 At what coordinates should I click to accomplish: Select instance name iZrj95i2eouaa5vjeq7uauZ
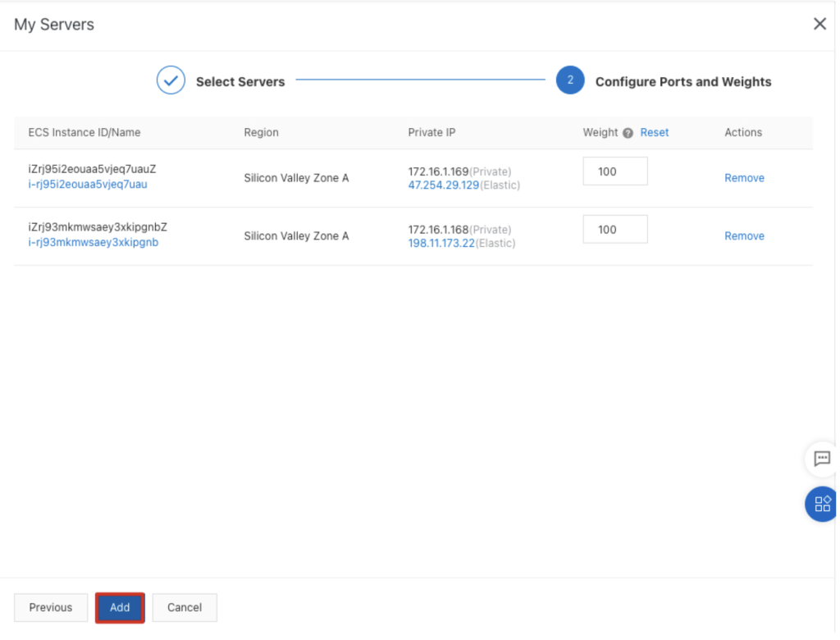(92, 169)
